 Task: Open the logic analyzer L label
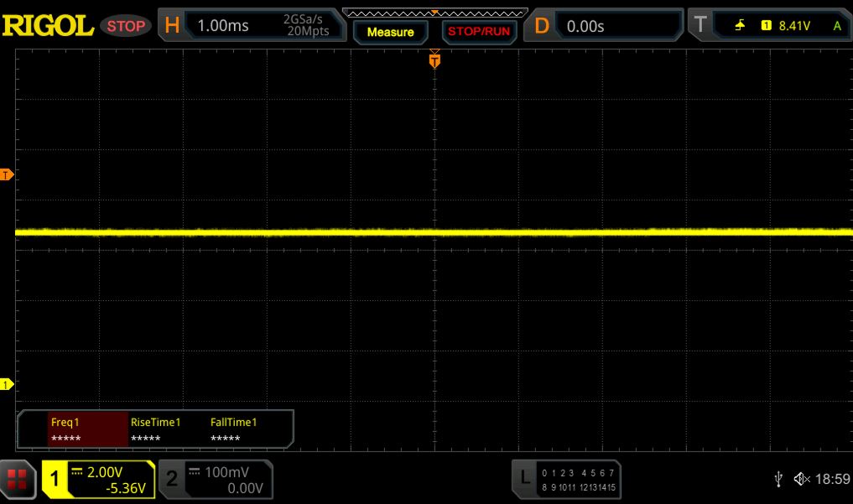tap(525, 479)
